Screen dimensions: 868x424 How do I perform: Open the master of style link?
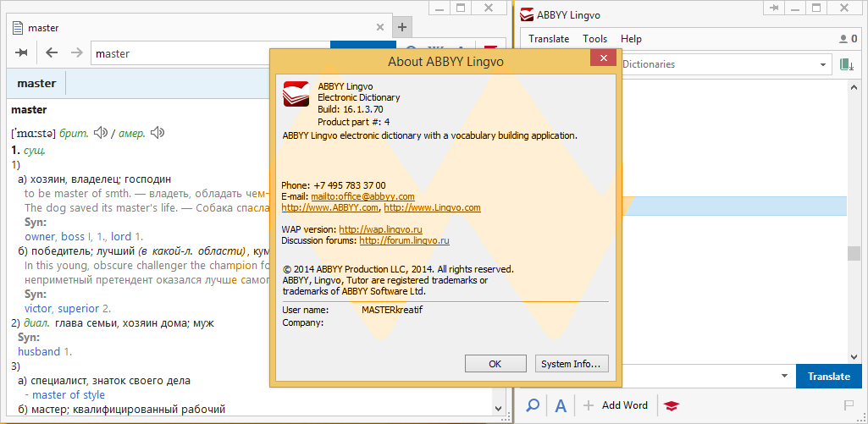click(69, 394)
